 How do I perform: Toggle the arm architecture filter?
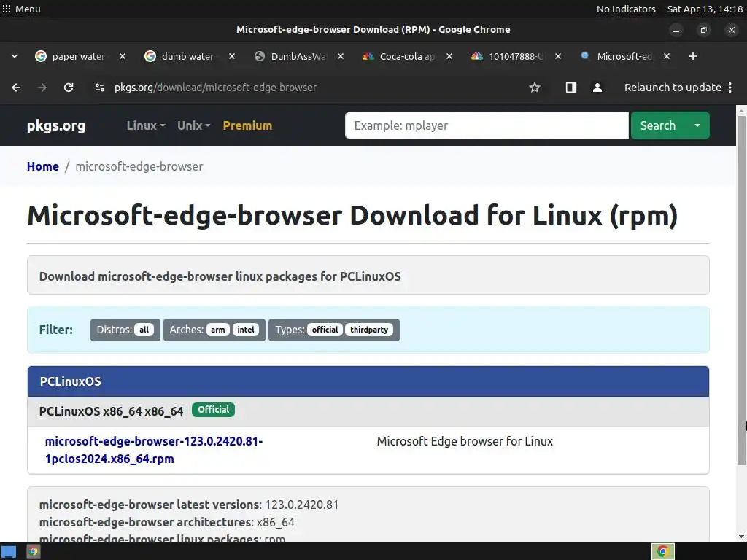218,330
